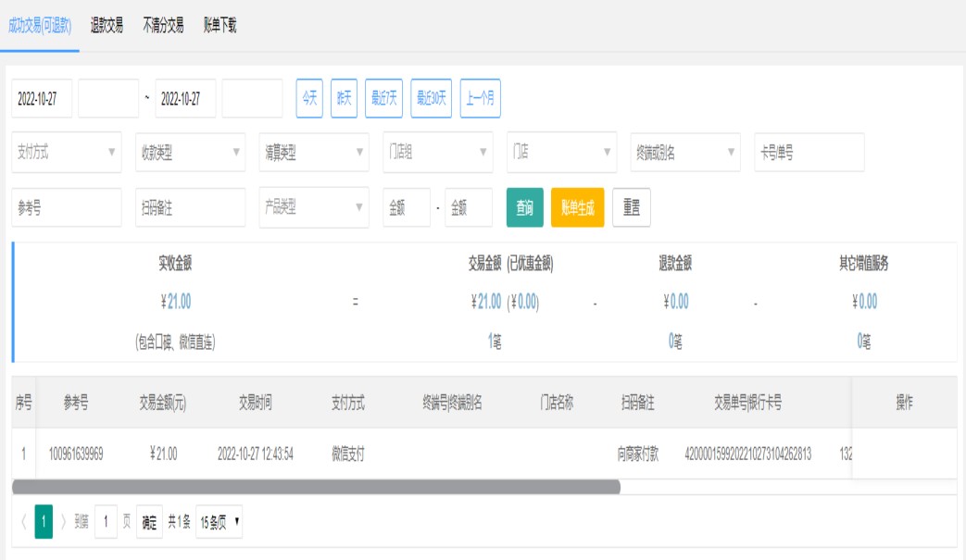This screenshot has height=560, width=966.
Task: Open the 15条/页 page size dropdown
Action: click(x=220, y=522)
